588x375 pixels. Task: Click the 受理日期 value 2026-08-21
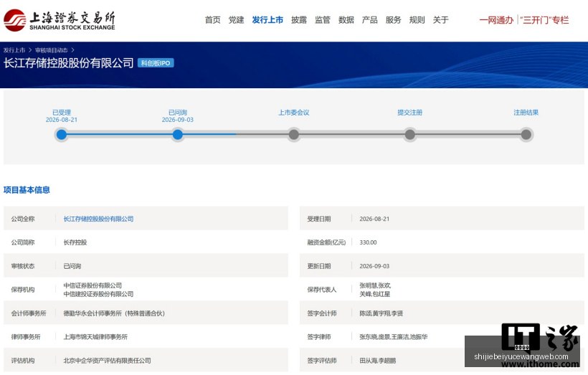pos(374,219)
